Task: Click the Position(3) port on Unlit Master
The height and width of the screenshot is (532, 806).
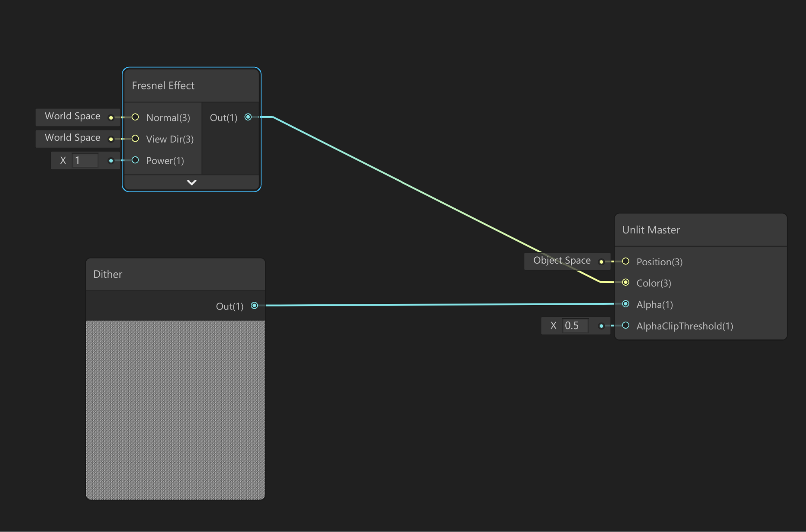Action: tap(625, 262)
